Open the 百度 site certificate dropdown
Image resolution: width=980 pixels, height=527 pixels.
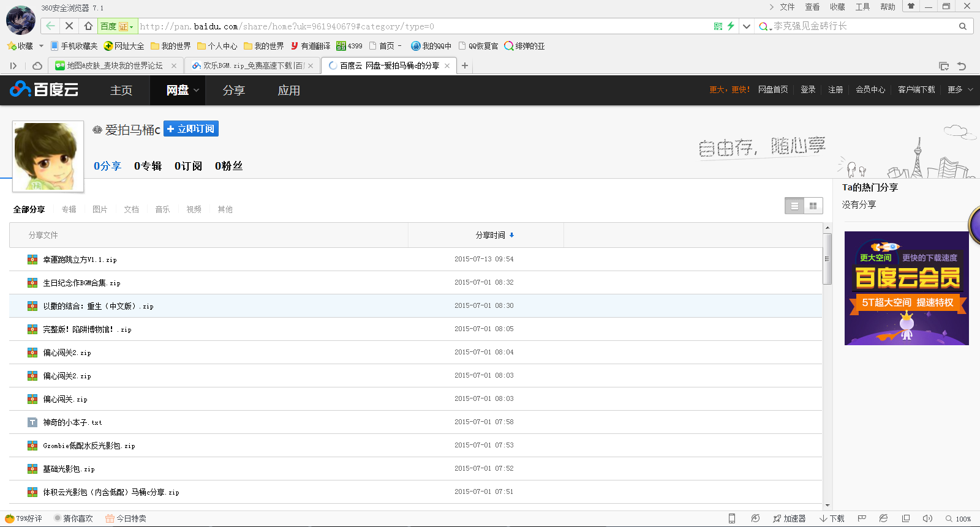click(x=117, y=26)
